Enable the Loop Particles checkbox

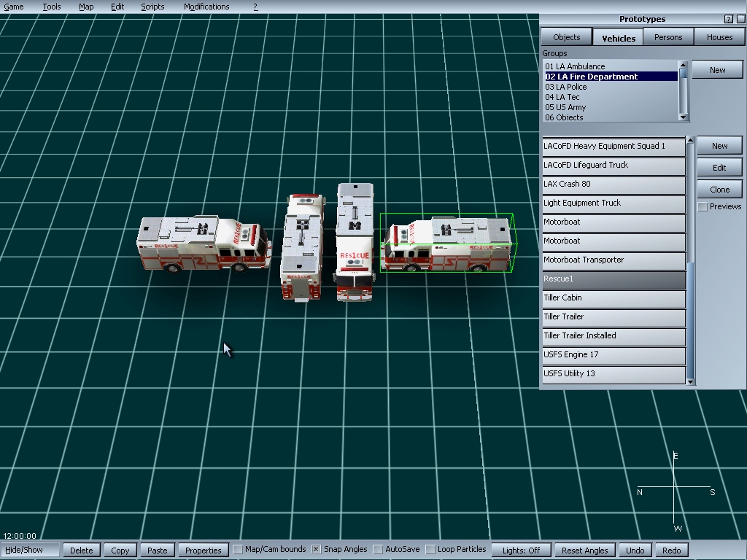tap(430, 550)
